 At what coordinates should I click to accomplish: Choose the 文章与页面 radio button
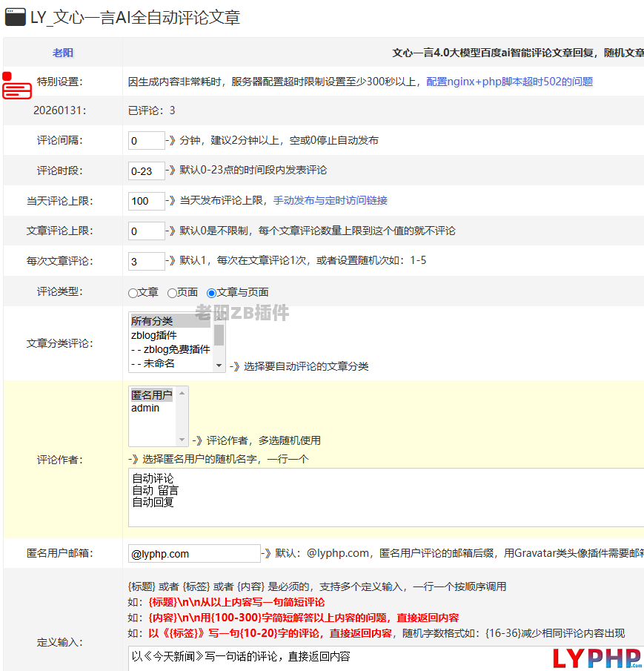click(211, 293)
